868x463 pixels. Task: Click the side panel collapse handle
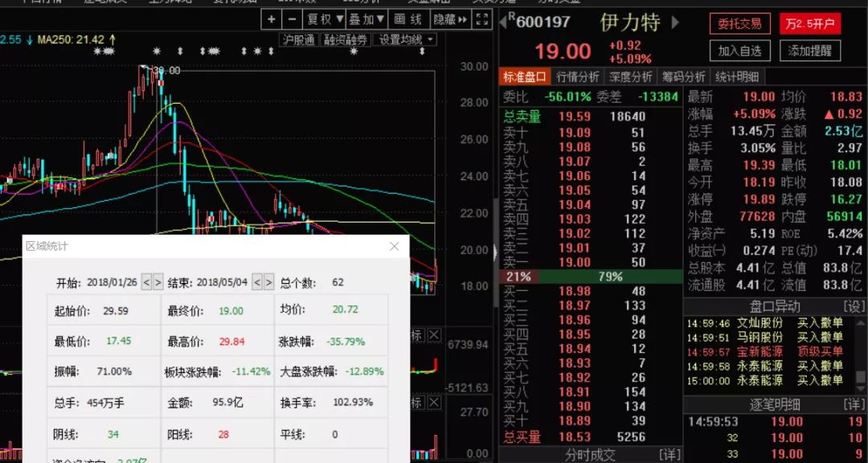495,252
